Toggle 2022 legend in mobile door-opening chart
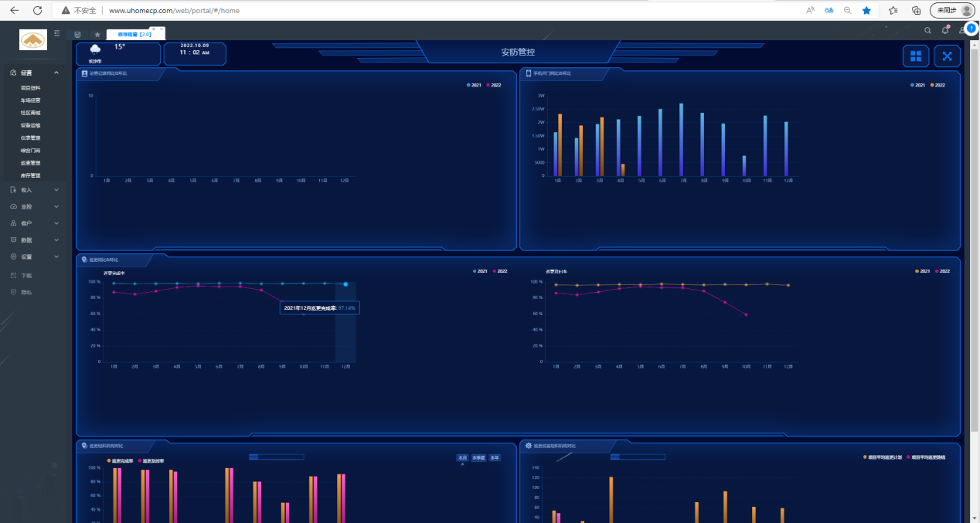 [937, 85]
